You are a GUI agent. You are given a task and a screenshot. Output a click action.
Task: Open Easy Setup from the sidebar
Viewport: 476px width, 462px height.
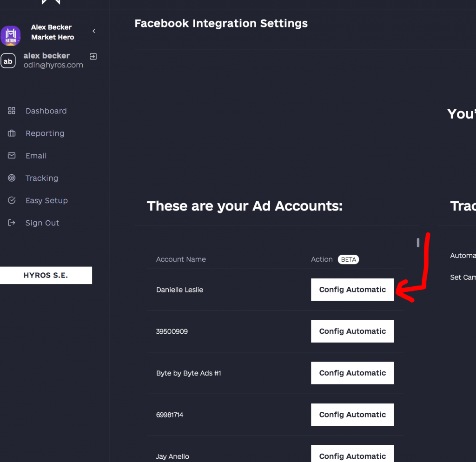pyautogui.click(x=47, y=201)
